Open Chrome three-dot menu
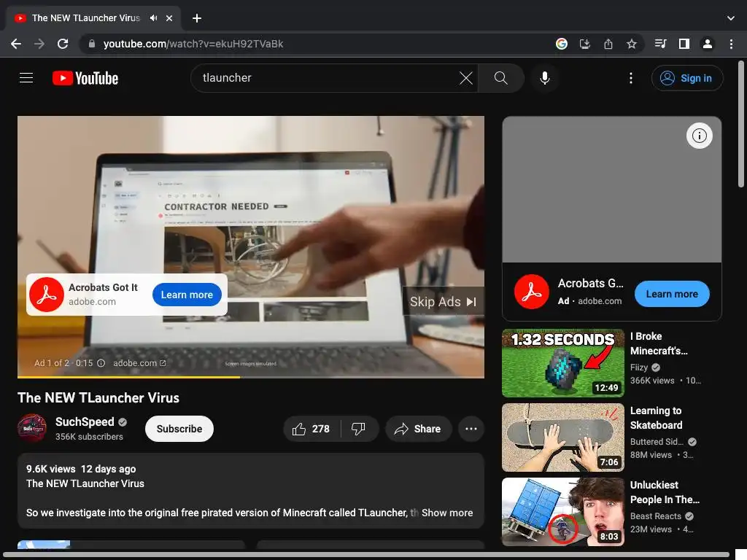Image resolution: width=747 pixels, height=560 pixels. 731,44
